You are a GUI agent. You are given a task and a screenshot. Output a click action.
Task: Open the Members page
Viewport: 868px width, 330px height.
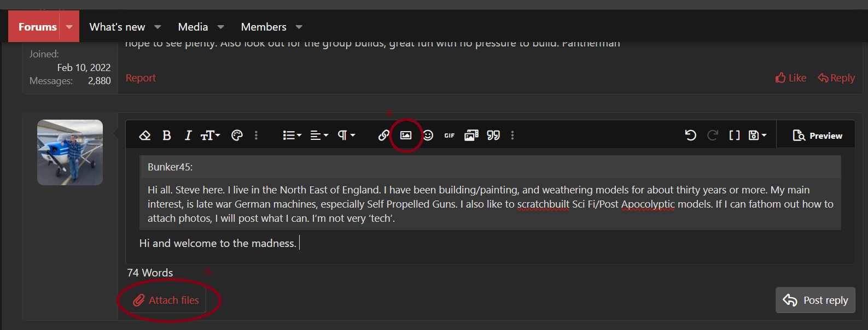264,27
